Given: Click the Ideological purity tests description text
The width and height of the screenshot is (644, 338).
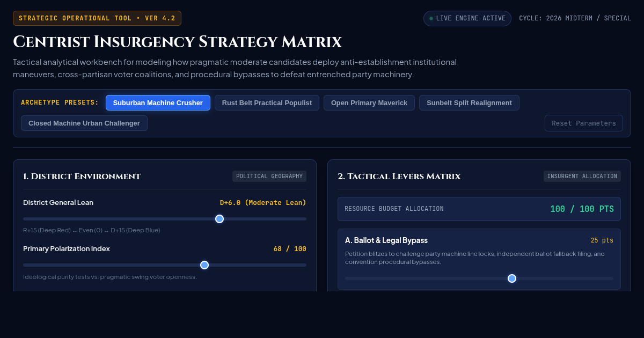Looking at the screenshot, I should pos(110,277).
